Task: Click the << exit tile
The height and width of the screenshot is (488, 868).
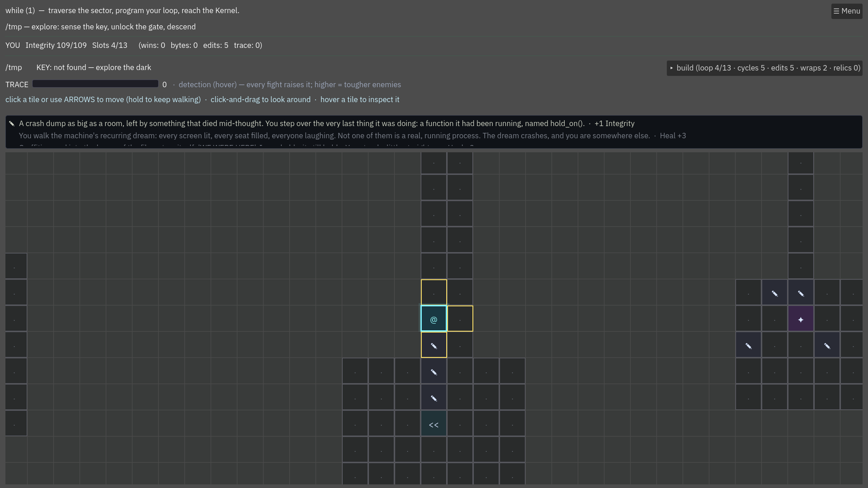Action: [x=434, y=423]
